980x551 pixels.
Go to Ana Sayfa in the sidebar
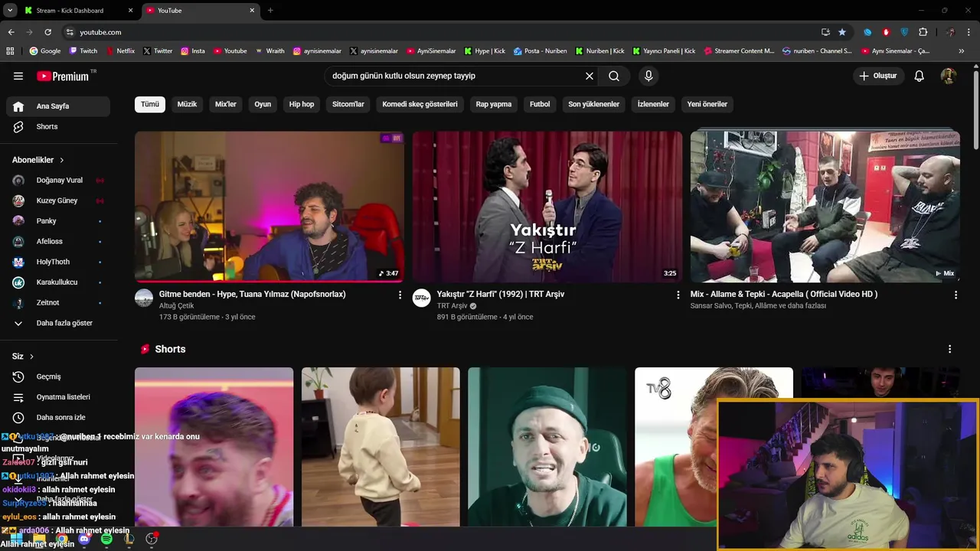point(58,106)
